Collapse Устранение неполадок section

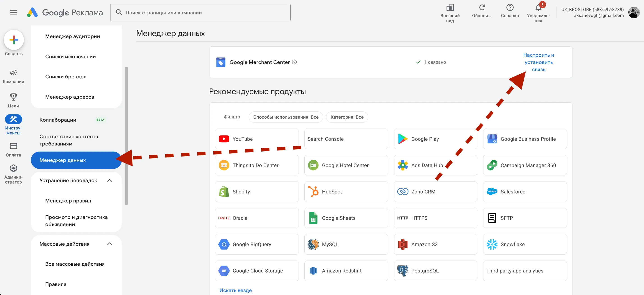(110, 180)
